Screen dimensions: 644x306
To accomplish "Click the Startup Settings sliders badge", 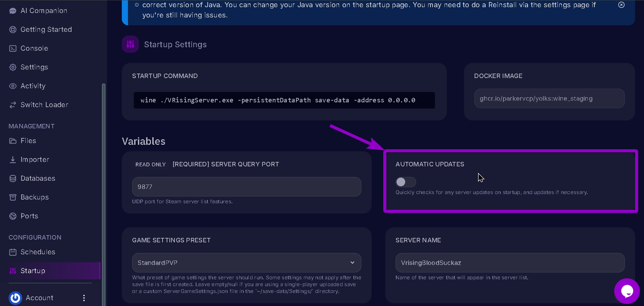I will [130, 44].
